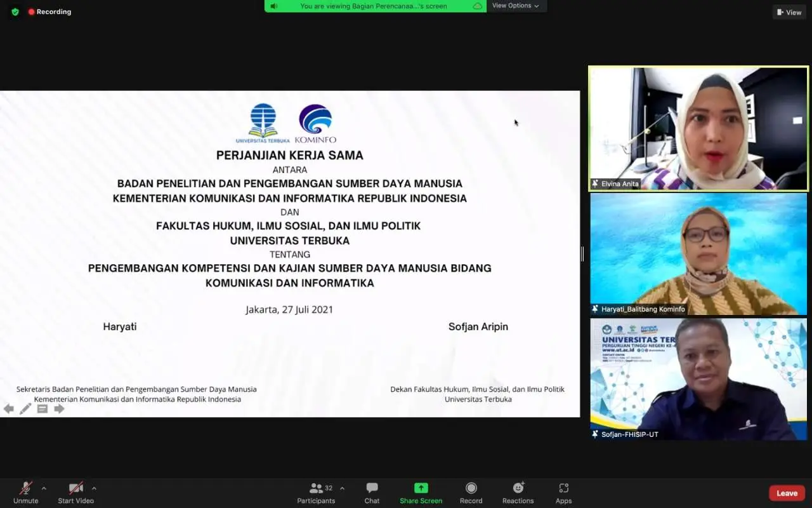Click the Recording indicator
Screen dimensions: 812x508
(49, 11)
